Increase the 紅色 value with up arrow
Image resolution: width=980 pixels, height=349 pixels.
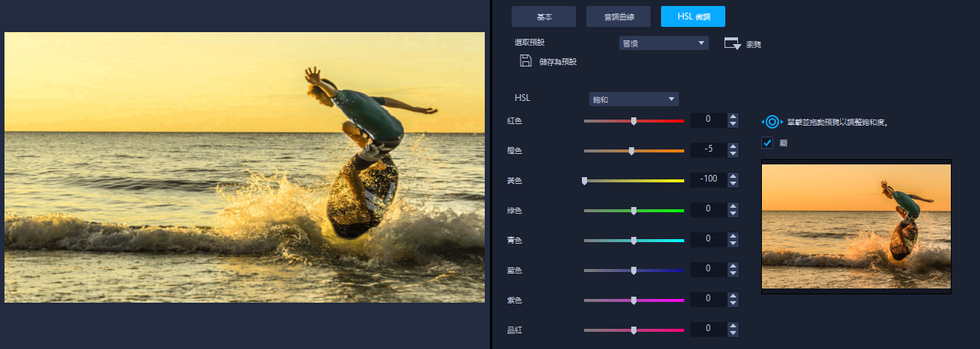733,117
